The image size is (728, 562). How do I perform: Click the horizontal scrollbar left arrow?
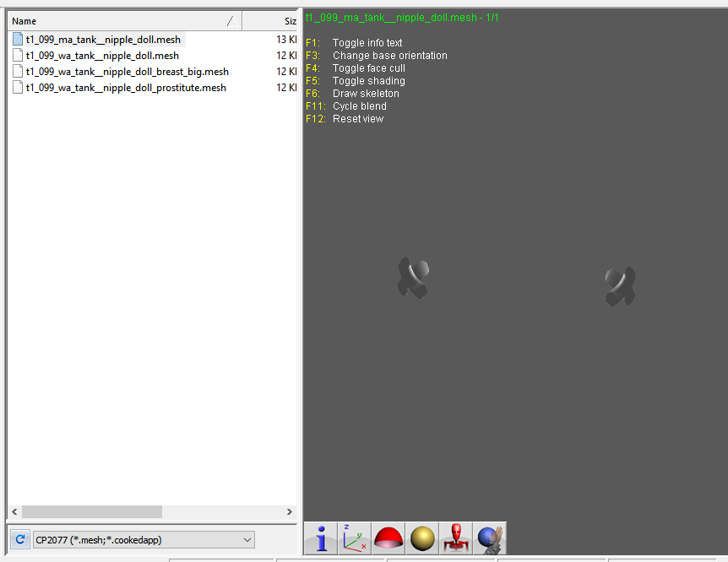pyautogui.click(x=14, y=512)
